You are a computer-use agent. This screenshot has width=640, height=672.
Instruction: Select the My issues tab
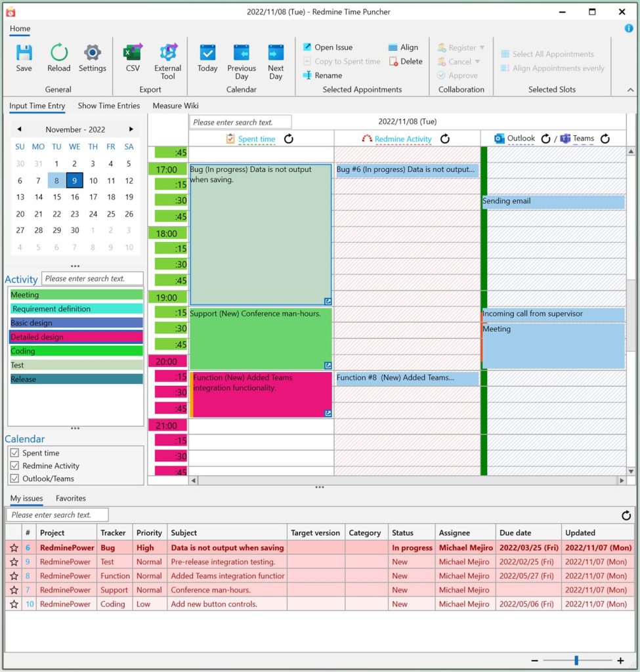[x=26, y=499]
